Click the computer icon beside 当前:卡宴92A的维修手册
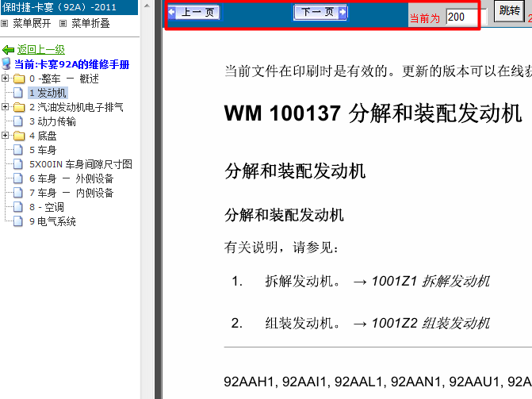The width and height of the screenshot is (532, 399). point(6,63)
